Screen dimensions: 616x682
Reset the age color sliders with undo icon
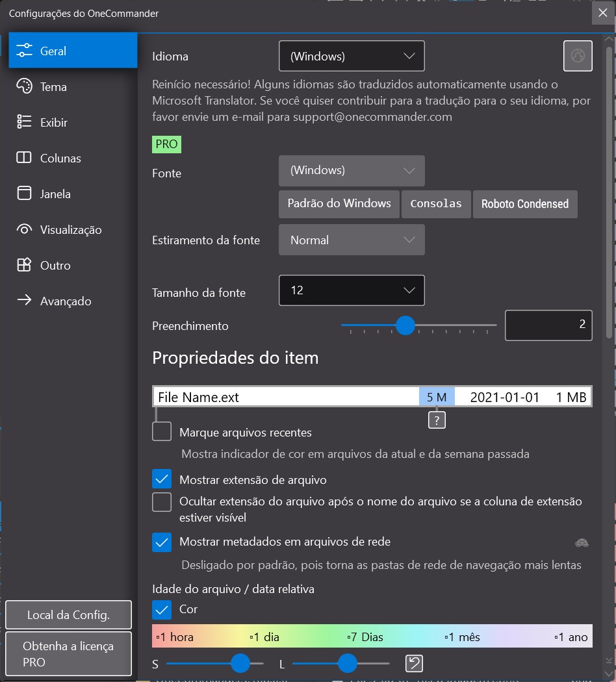point(414,663)
